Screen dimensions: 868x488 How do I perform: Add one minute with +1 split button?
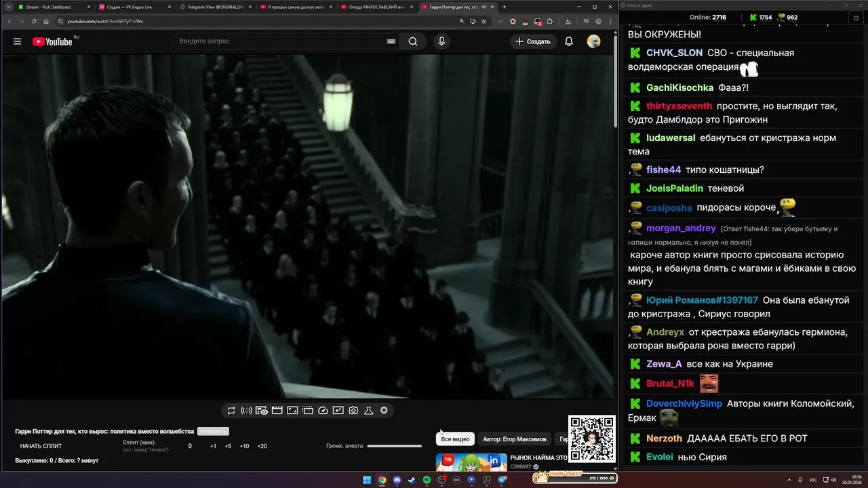coord(213,446)
